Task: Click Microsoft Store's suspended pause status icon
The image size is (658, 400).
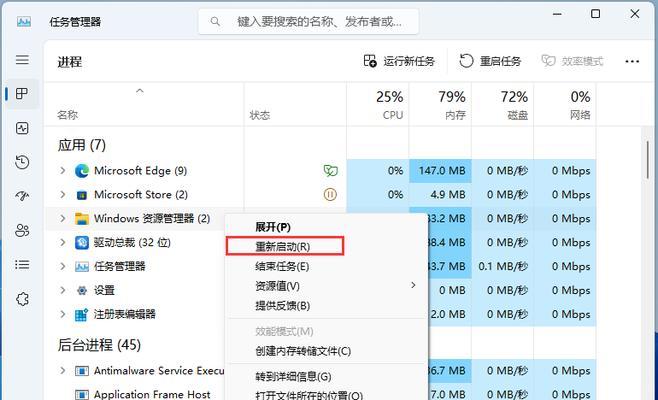Action: point(330,195)
